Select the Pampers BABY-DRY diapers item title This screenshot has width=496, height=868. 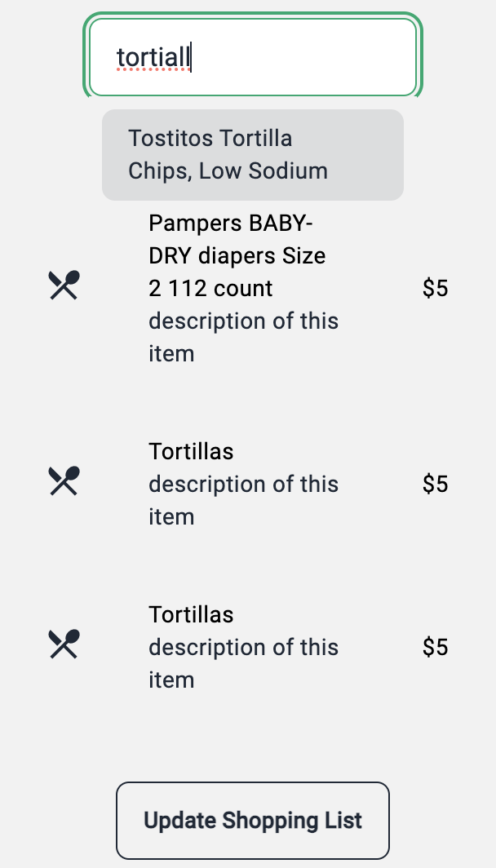[237, 256]
